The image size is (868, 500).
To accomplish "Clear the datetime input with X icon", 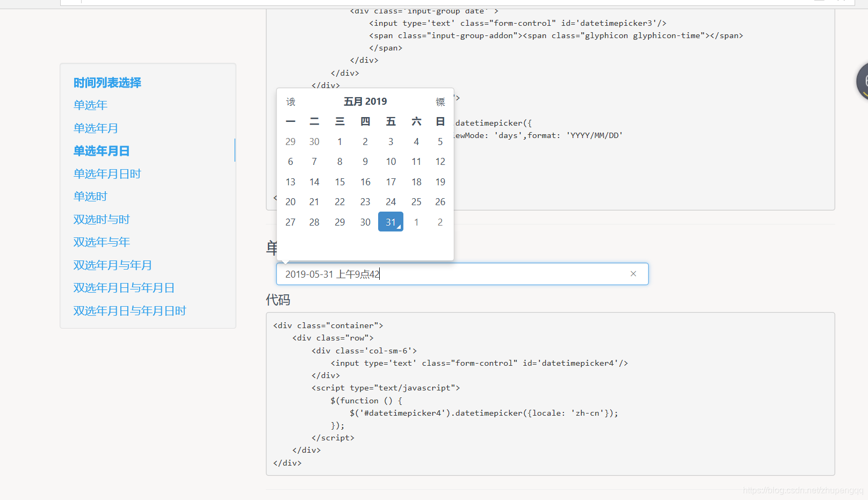I will click(x=633, y=274).
